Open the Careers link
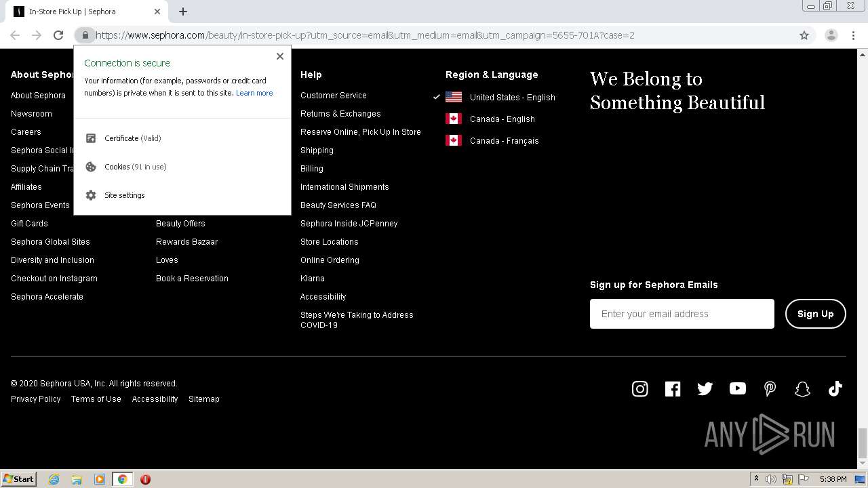Image resolution: width=868 pixels, height=488 pixels. point(26,132)
